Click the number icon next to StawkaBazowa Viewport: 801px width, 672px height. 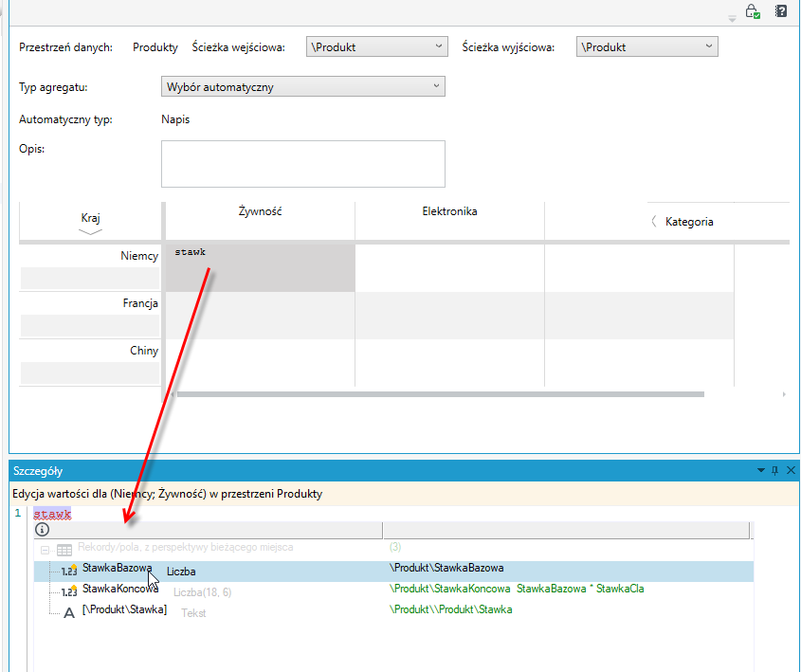point(69,570)
